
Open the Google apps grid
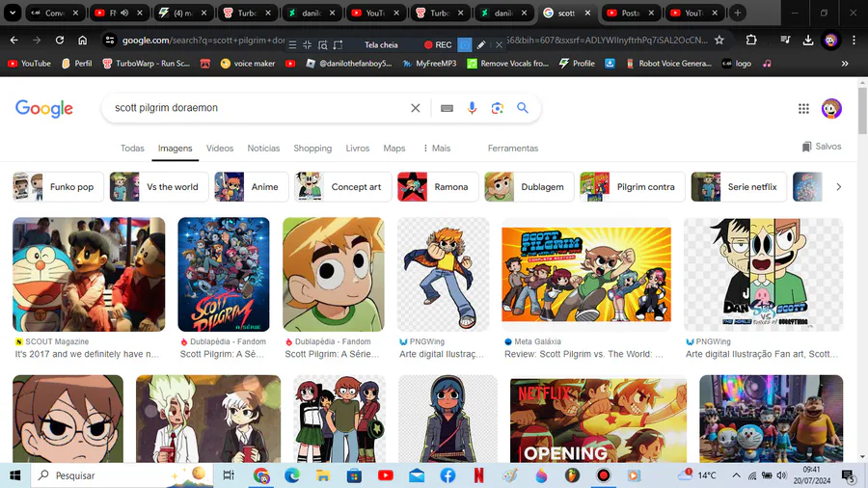click(803, 109)
